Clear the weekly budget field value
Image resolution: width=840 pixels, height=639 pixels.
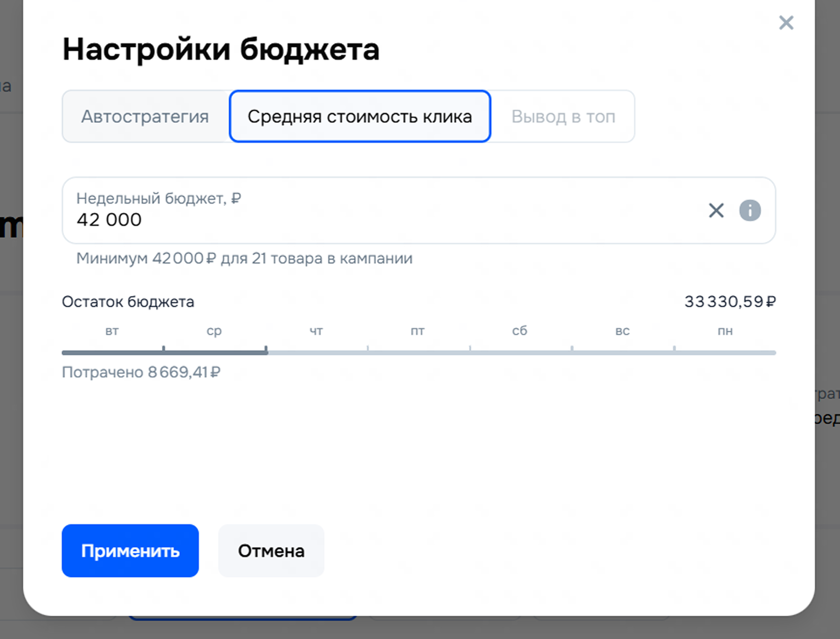(716, 211)
